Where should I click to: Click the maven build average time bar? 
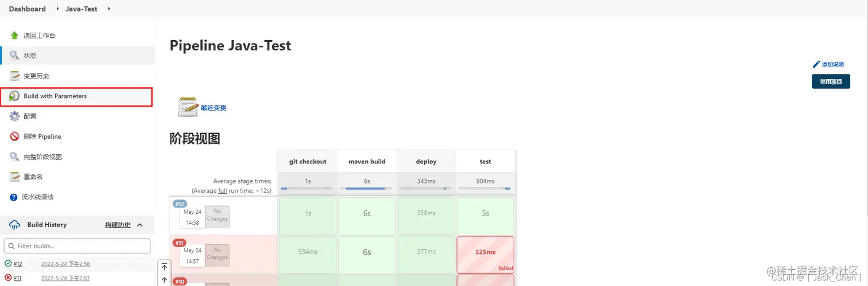367,189
